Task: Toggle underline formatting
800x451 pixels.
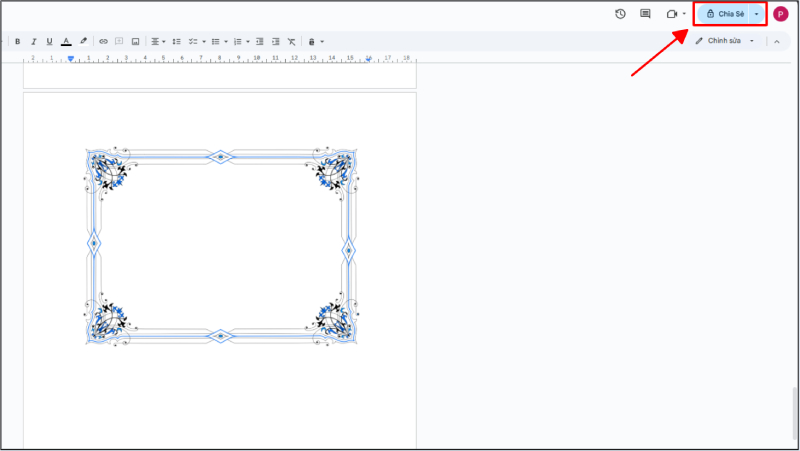Action: 49,41
